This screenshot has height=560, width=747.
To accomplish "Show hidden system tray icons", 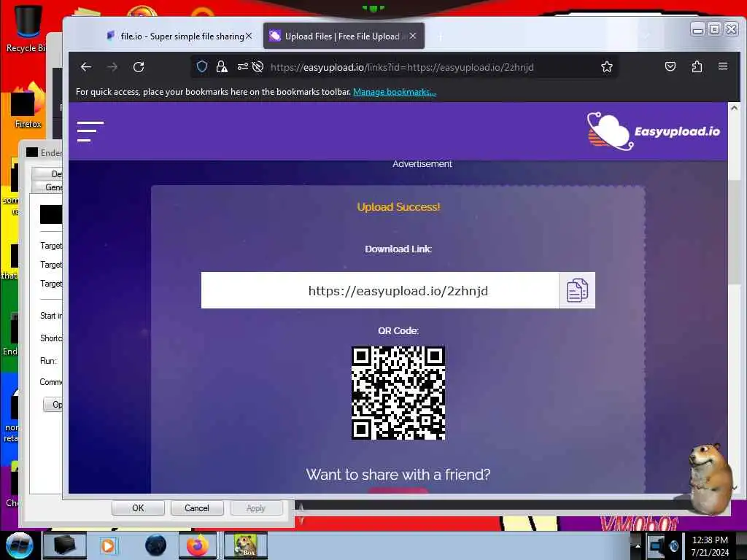I will coord(638,545).
